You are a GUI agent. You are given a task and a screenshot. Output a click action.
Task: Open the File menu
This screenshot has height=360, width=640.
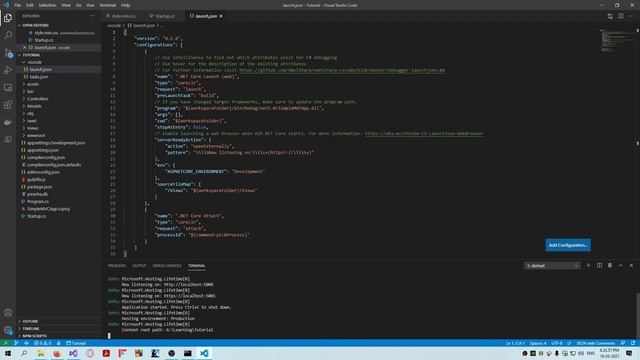click(x=17, y=5)
